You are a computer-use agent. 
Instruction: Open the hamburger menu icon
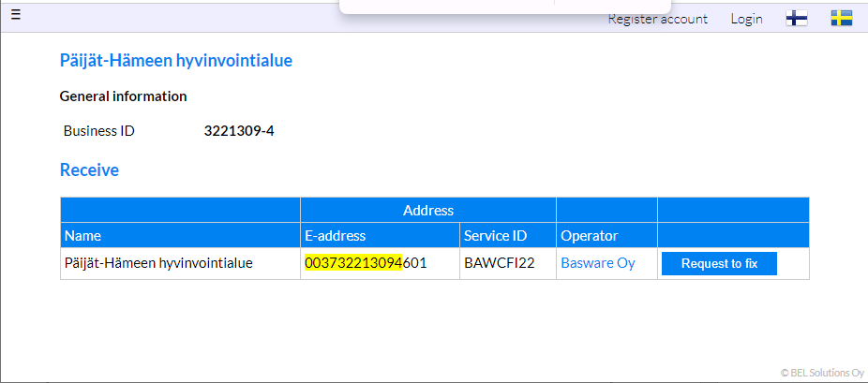[x=16, y=15]
